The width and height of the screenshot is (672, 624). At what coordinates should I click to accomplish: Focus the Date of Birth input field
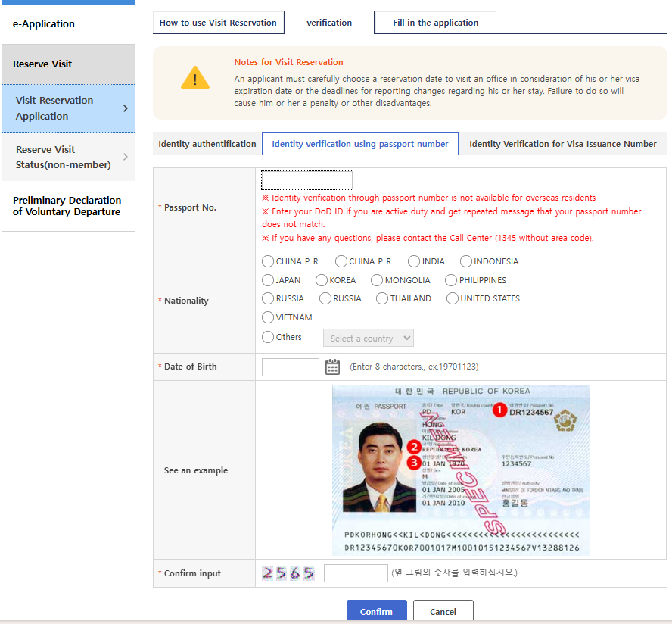coord(291,367)
